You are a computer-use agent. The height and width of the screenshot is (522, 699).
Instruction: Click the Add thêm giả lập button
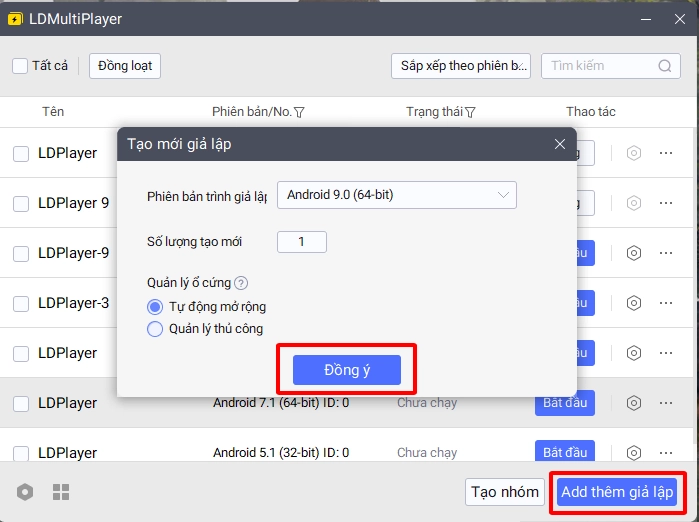point(618,491)
